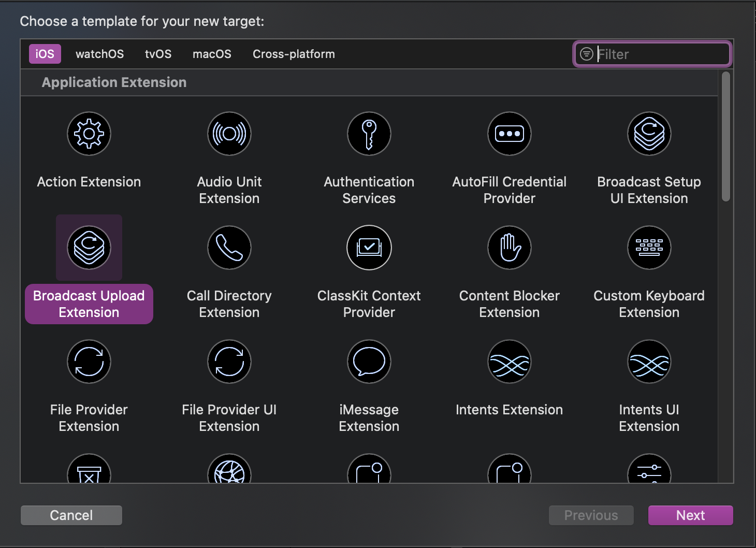Click the Call Directory Extension label
Viewport: 756px width, 548px height.
(229, 304)
